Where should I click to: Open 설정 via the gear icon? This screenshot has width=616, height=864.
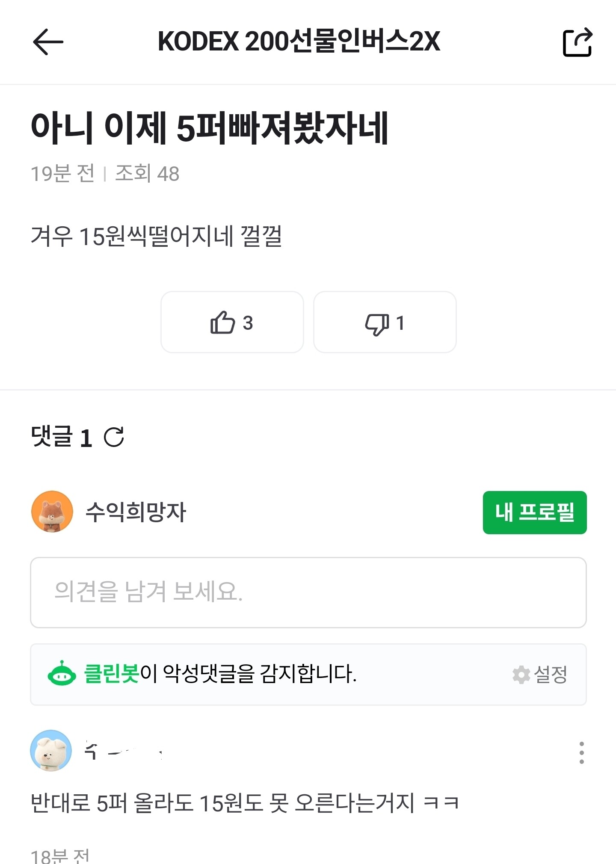point(521,675)
